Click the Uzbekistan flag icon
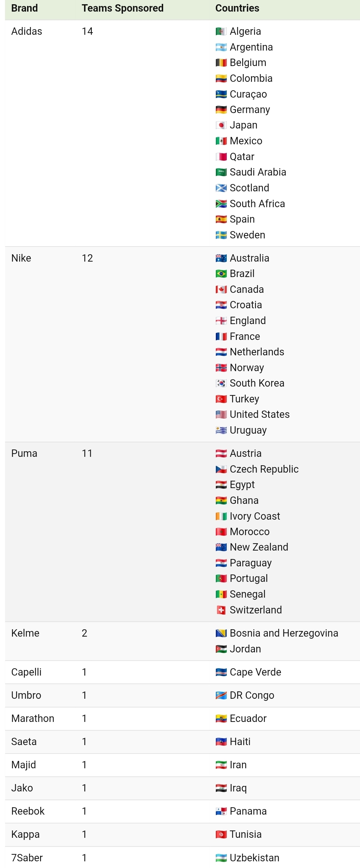This screenshot has width=360, height=868. [x=221, y=858]
